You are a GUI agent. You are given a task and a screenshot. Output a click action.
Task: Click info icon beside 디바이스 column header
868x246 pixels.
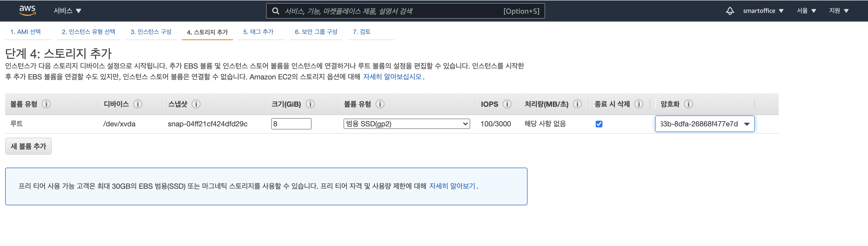click(137, 104)
